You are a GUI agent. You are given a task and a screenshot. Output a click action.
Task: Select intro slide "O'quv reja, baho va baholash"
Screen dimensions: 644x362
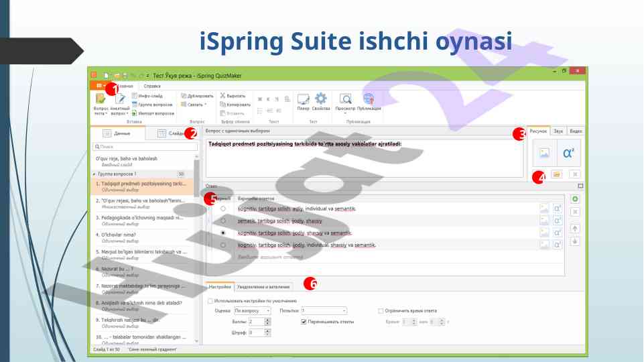click(x=142, y=161)
